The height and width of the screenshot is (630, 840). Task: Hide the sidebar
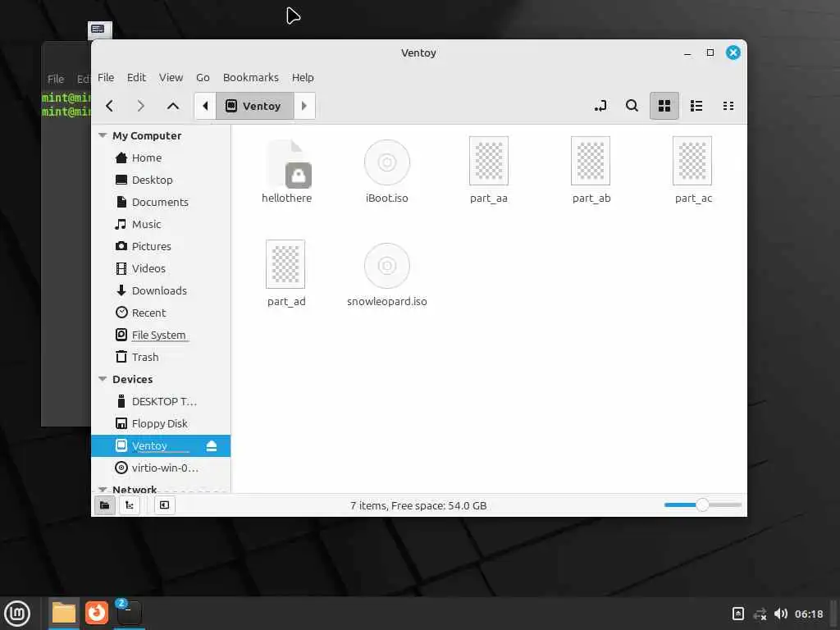pos(164,505)
